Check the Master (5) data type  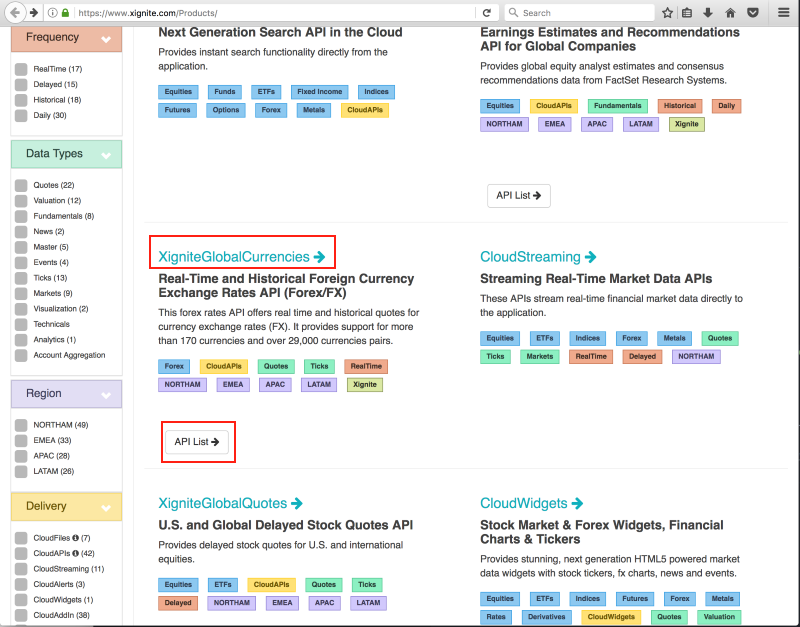21,247
